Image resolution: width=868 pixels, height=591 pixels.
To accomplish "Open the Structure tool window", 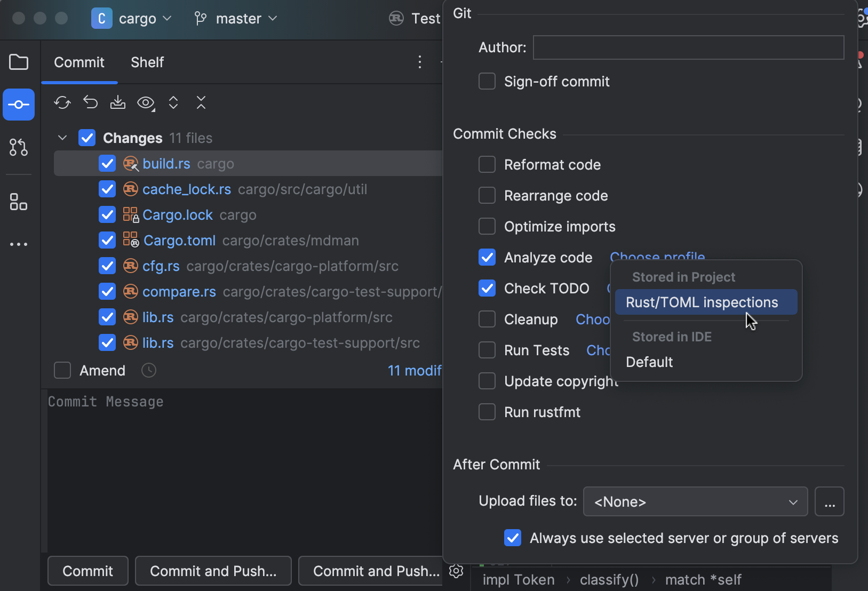I will click(19, 202).
